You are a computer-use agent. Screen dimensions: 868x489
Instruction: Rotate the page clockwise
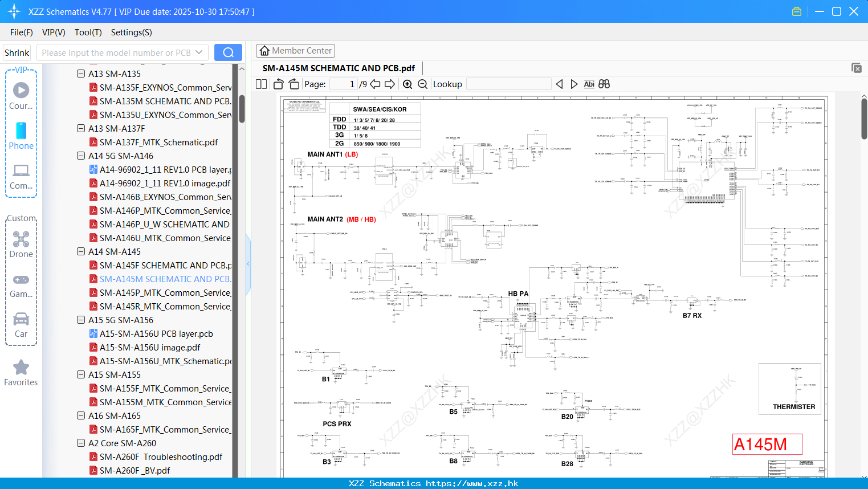294,84
